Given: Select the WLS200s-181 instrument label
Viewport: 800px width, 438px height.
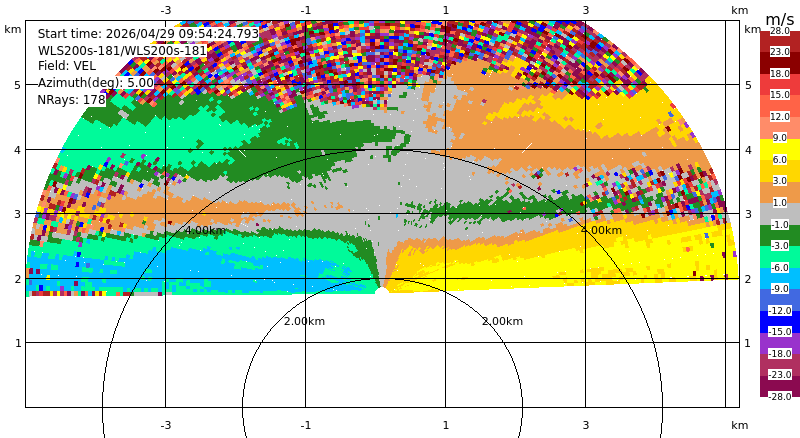Looking at the screenshot, I should click(x=122, y=51).
